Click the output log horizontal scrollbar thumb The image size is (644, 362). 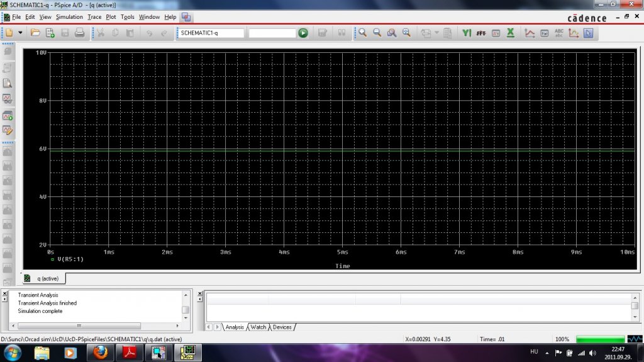79,325
